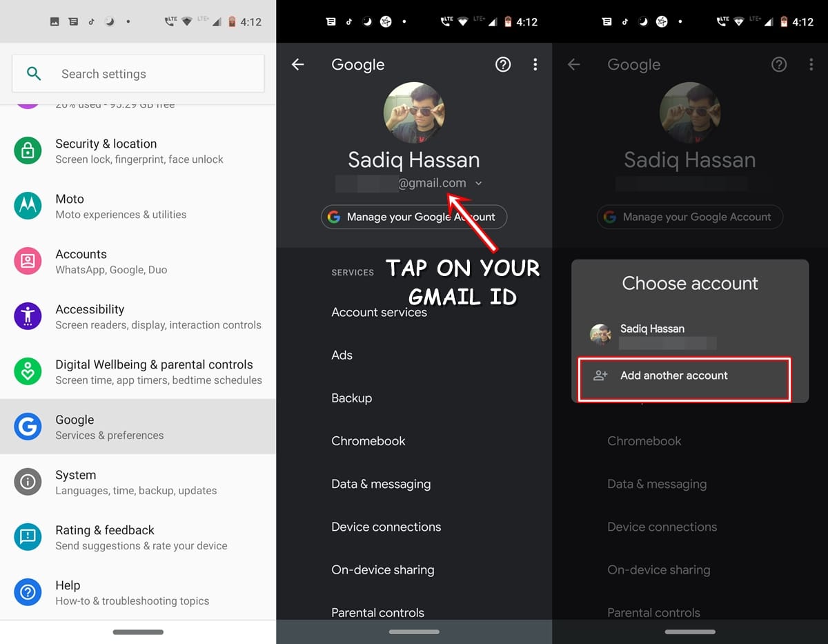Tap profile photo in middle Google screen
The height and width of the screenshot is (644, 828).
tap(414, 113)
